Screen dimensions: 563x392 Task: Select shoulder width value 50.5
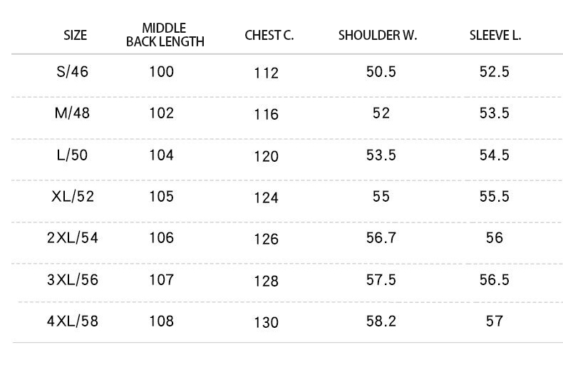click(x=381, y=71)
